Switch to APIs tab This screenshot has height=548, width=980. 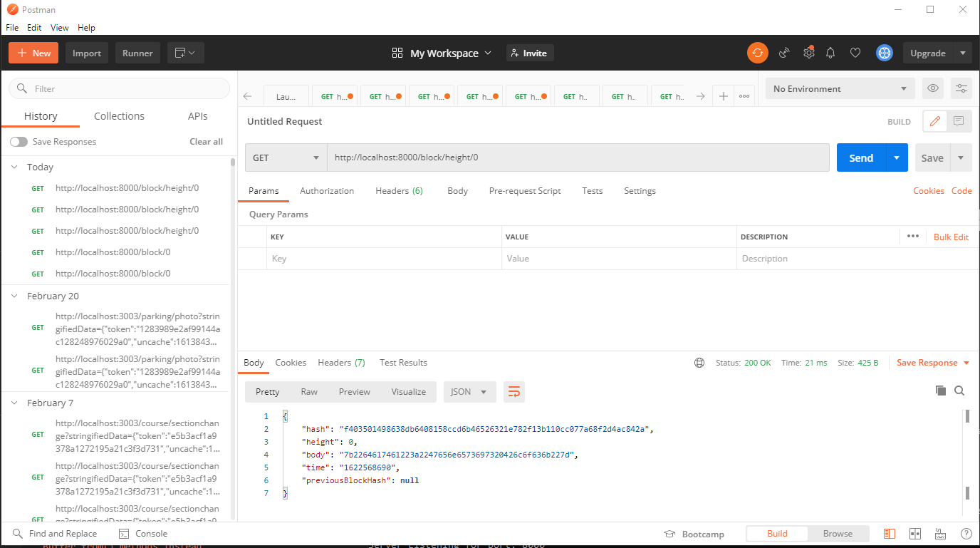[x=197, y=116]
